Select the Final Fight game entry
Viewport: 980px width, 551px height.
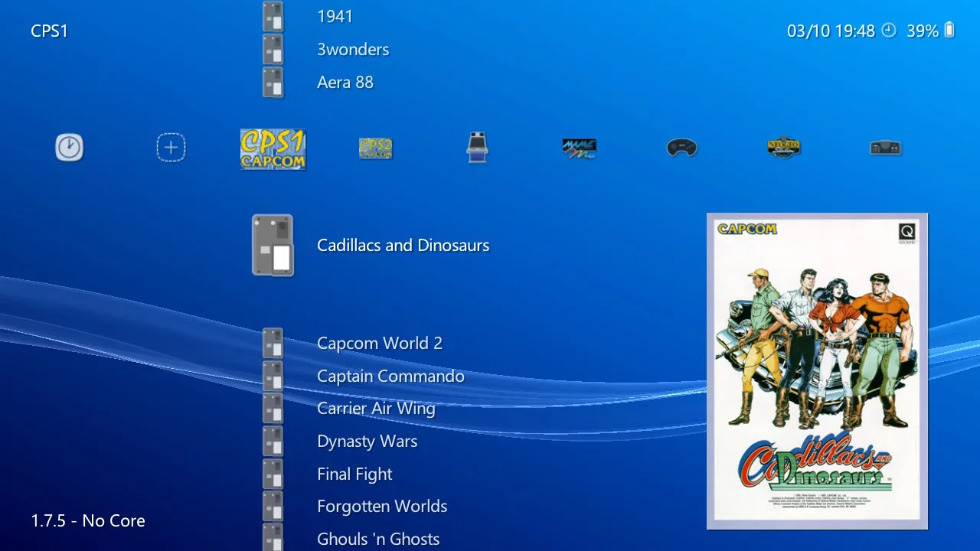point(354,474)
